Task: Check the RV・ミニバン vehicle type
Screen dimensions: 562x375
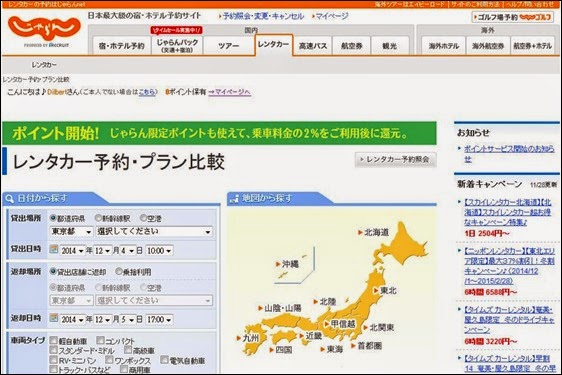Action: pos(53,359)
